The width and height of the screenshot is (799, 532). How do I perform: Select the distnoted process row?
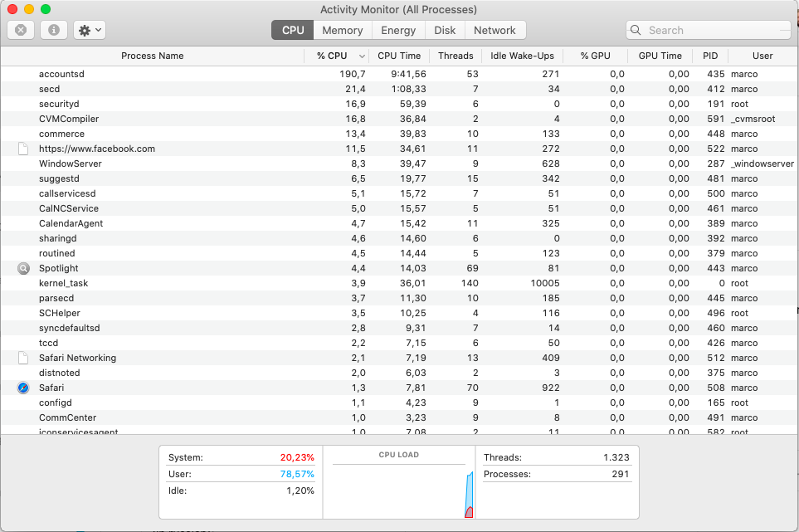[x=399, y=373]
